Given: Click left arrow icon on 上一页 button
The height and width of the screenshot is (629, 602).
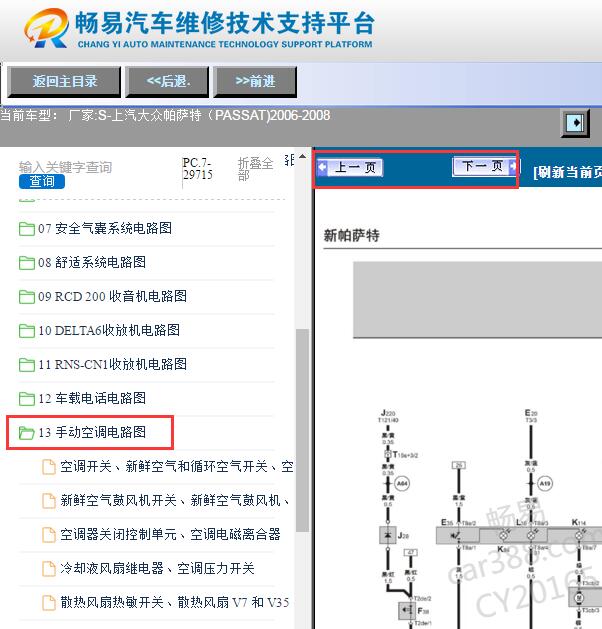Looking at the screenshot, I should point(322,168).
